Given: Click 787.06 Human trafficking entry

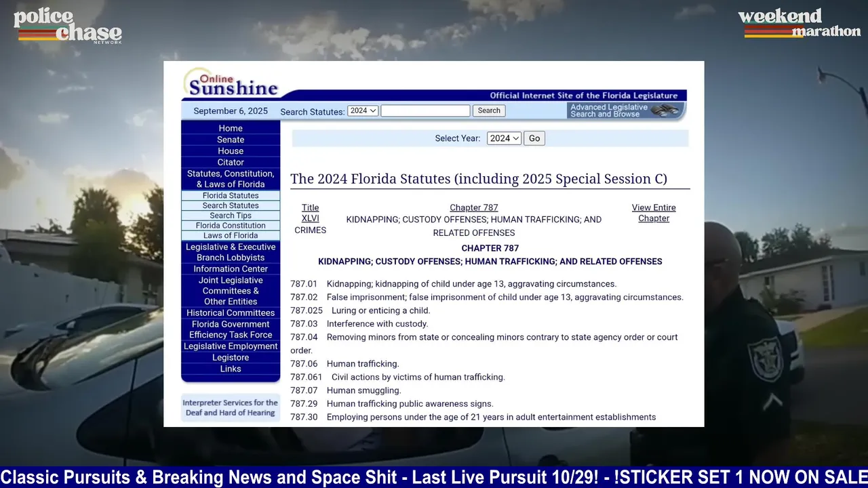Looking at the screenshot, I should pyautogui.click(x=344, y=364).
